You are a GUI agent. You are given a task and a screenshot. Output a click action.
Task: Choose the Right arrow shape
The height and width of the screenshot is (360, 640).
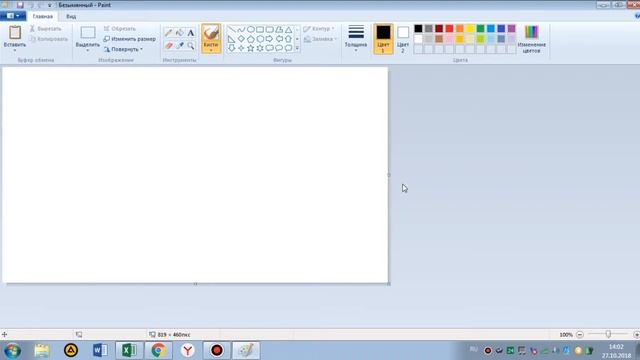pyautogui.click(x=269, y=39)
